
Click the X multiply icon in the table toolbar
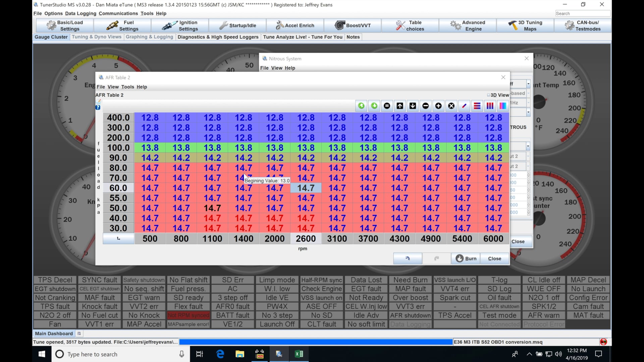tap(451, 106)
